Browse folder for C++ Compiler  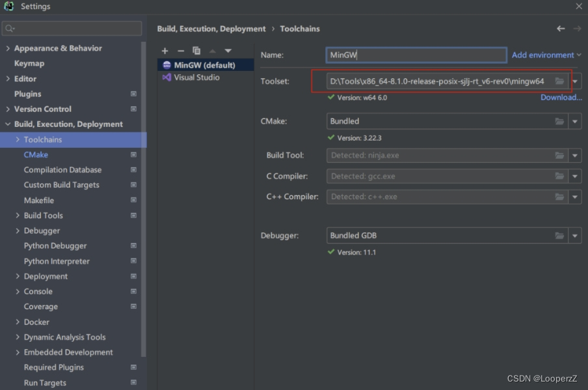[x=559, y=197]
